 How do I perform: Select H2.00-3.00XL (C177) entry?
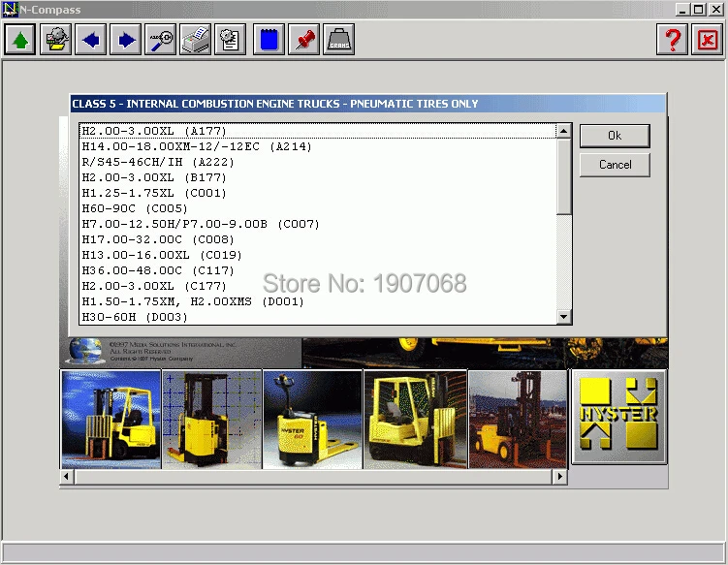pos(318,286)
